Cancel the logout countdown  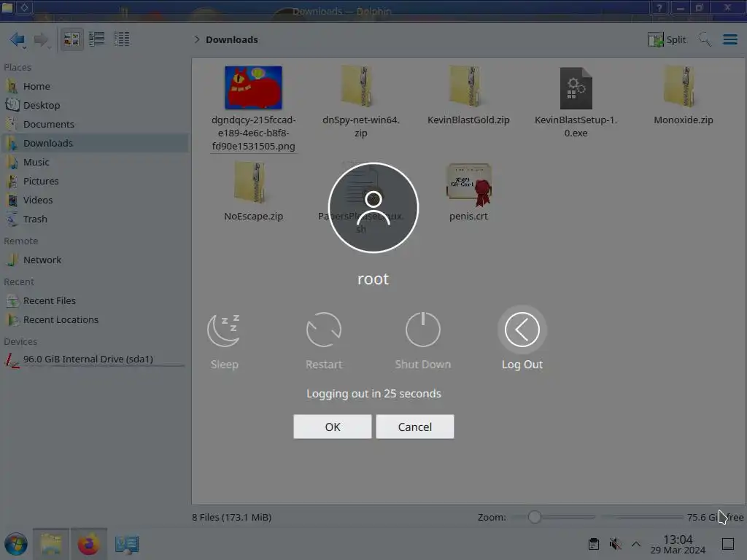click(415, 427)
